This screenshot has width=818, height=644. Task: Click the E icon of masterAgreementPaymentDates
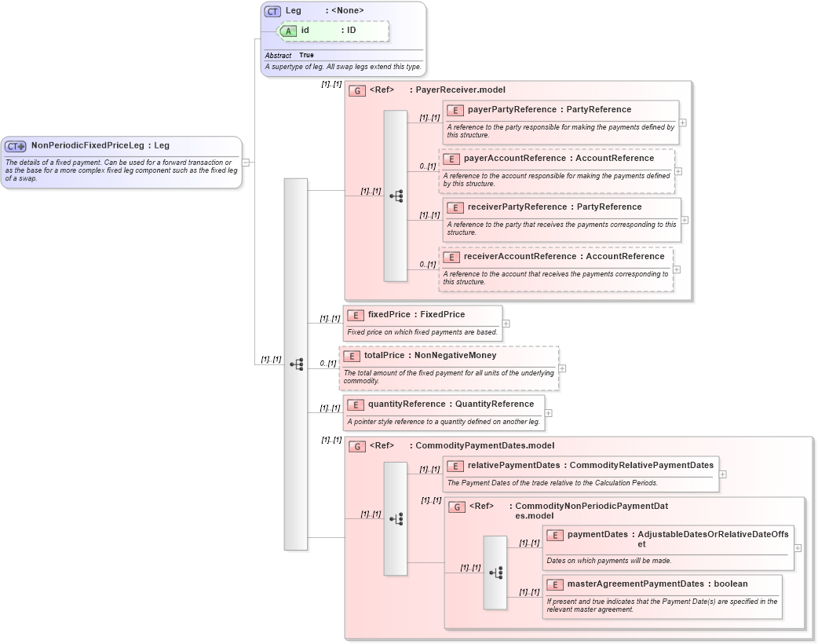(x=555, y=584)
